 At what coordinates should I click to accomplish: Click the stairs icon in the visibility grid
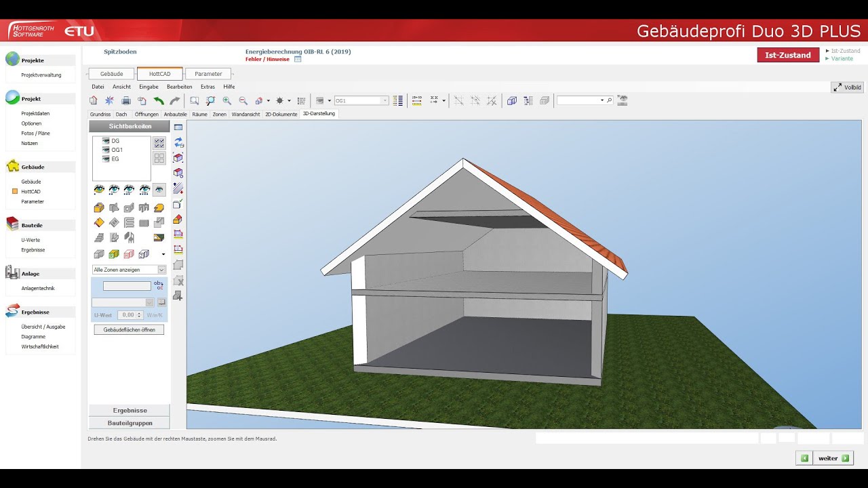(99, 237)
